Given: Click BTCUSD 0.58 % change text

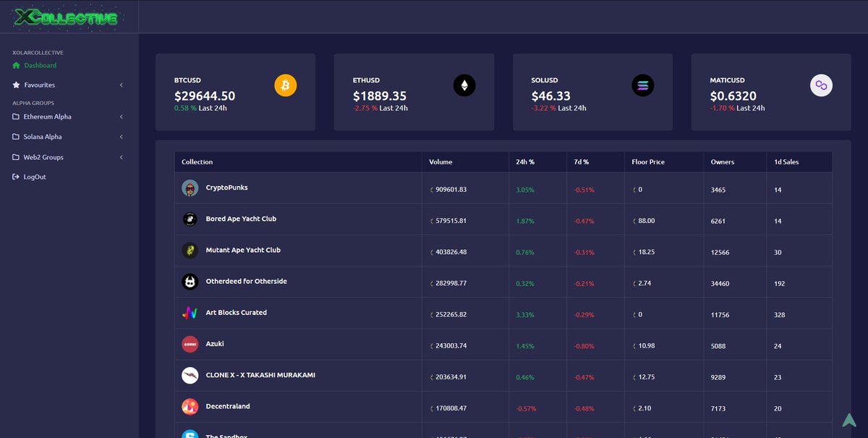Looking at the screenshot, I should [x=185, y=108].
